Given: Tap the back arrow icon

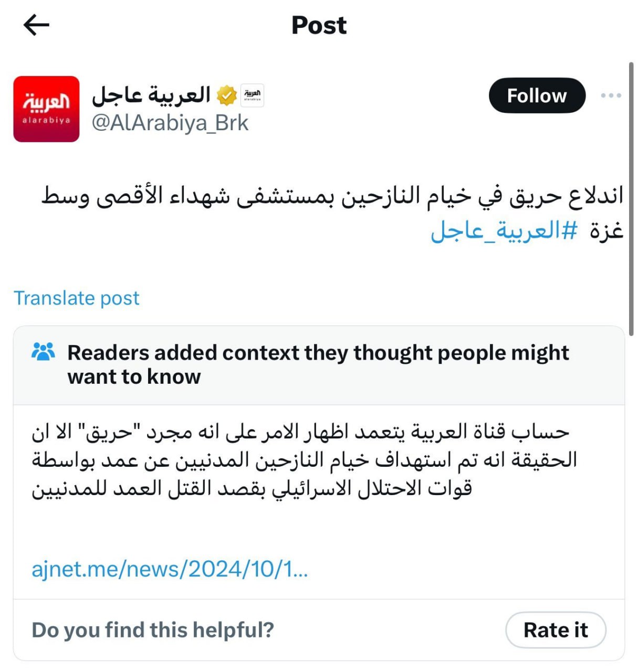Looking at the screenshot, I should pos(36,25).
